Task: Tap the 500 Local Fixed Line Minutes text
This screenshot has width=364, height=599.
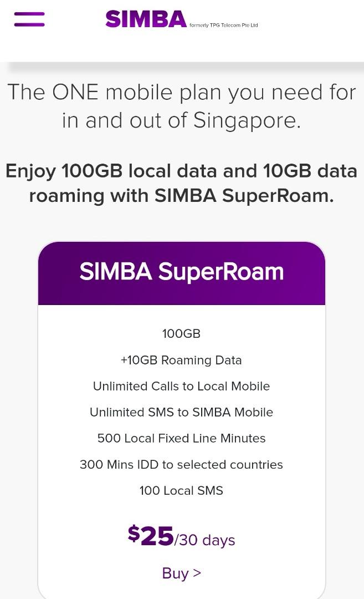Action: point(181,438)
